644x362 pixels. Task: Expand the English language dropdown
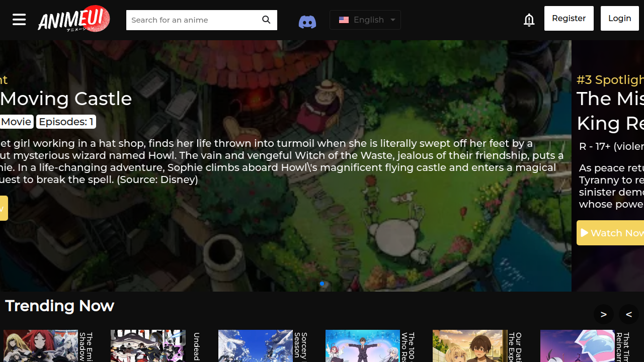click(365, 20)
